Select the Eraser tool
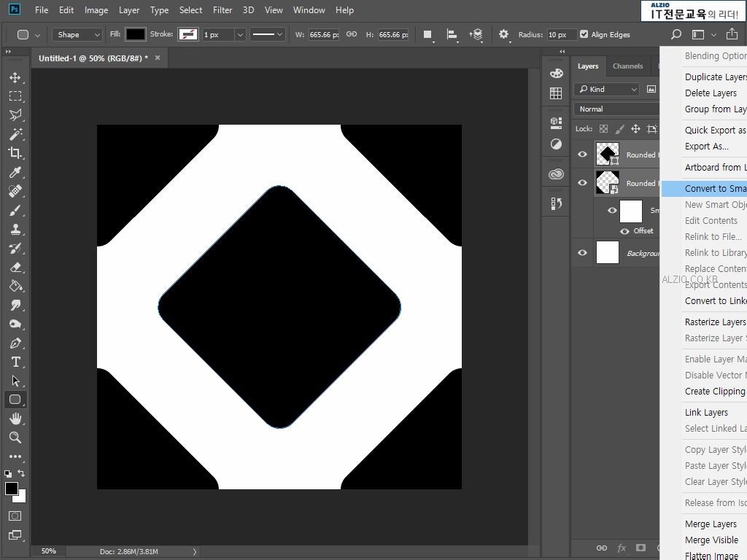 [x=15, y=267]
